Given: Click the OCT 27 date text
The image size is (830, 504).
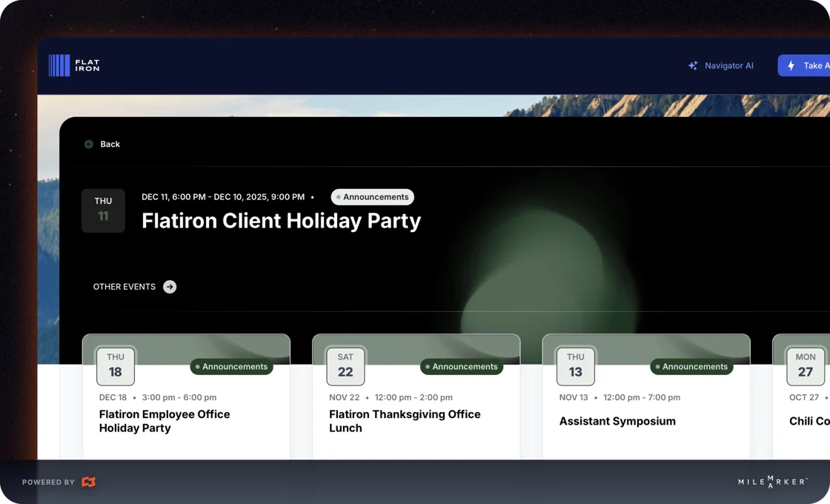Looking at the screenshot, I should click(x=804, y=397).
